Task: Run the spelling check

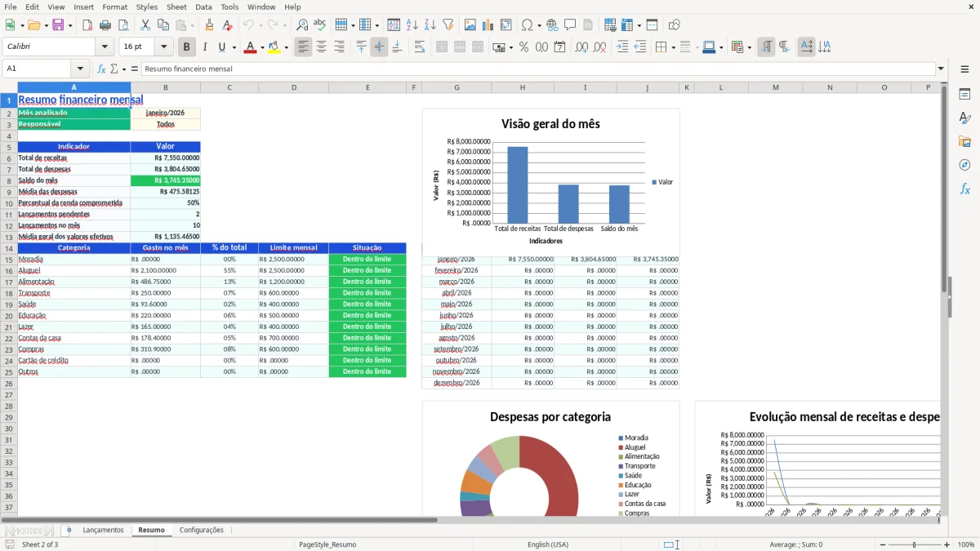Action: coord(320,25)
